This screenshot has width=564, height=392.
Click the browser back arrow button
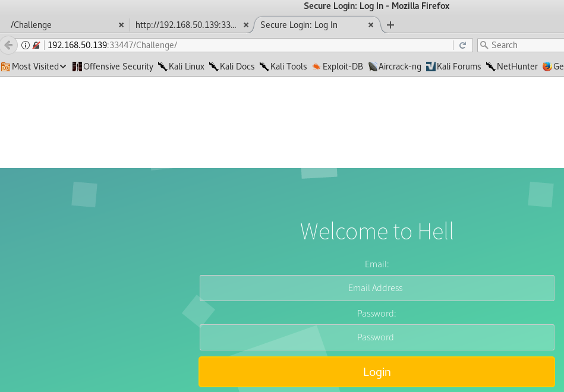click(x=8, y=45)
